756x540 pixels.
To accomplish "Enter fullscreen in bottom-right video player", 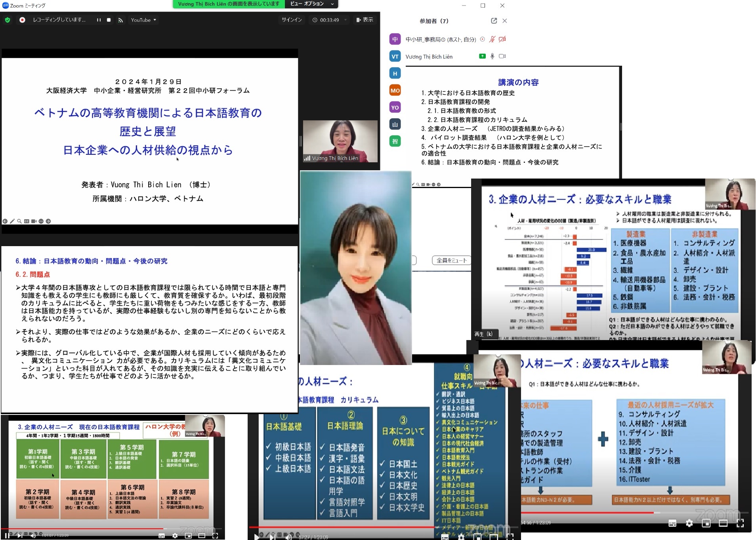I will [x=740, y=523].
